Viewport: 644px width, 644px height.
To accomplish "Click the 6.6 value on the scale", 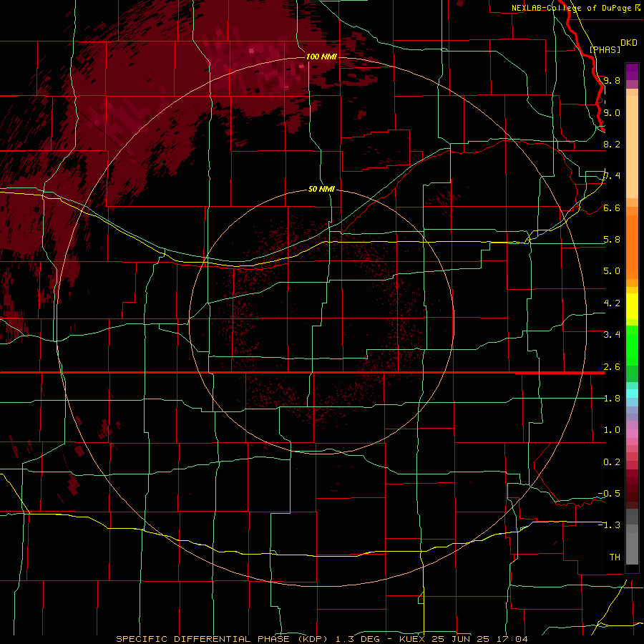I will pos(612,208).
